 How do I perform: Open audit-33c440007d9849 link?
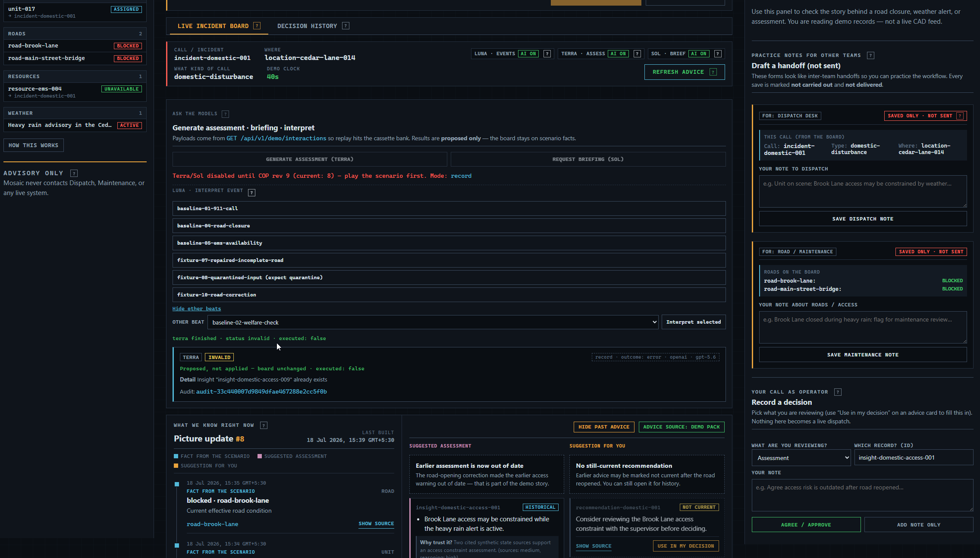point(261,392)
